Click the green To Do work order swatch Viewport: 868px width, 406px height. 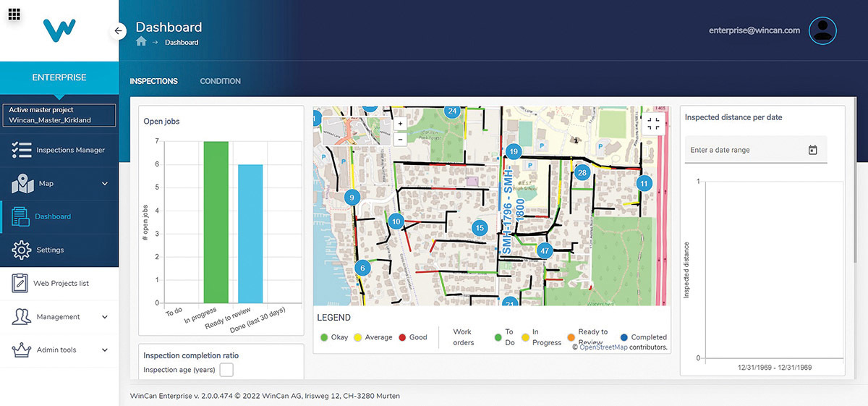(498, 337)
